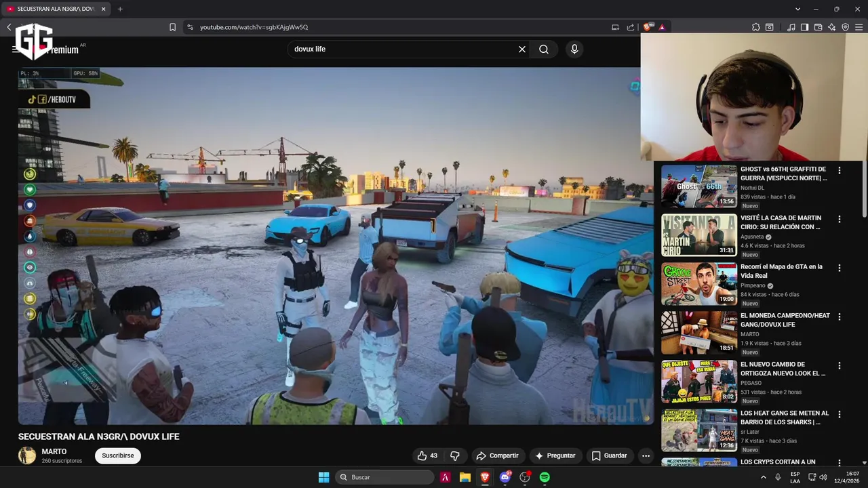Open the Windows Start menu
Screen dimensions: 868x488
[323, 477]
